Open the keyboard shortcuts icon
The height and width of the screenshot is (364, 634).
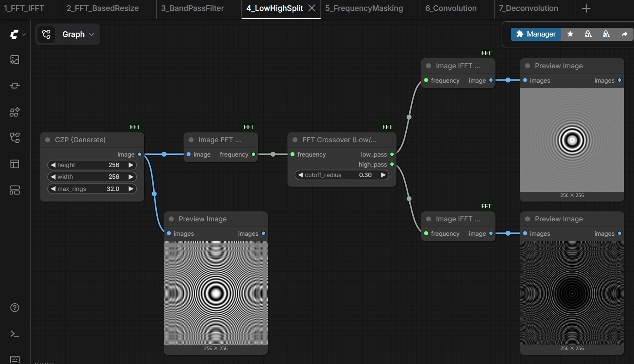click(15, 359)
